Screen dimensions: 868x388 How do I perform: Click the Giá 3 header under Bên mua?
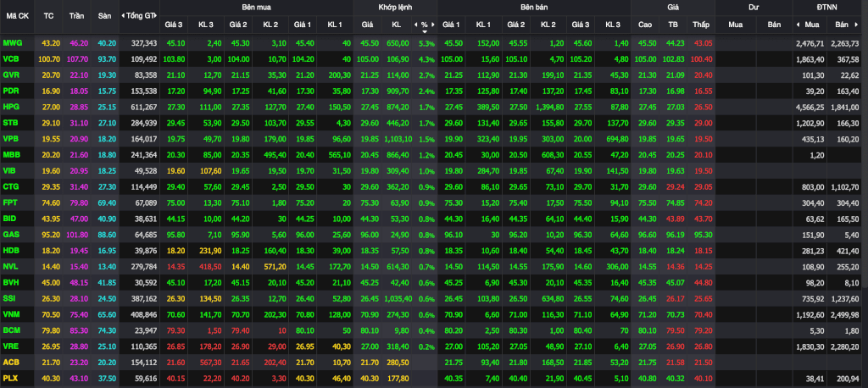tap(174, 25)
